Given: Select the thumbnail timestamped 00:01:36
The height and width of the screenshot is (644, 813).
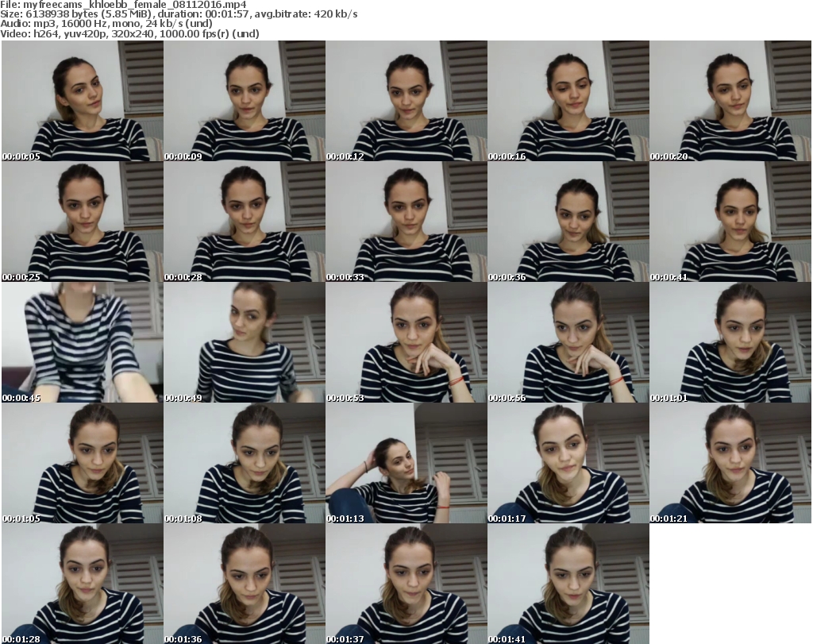Looking at the screenshot, I should (x=244, y=584).
